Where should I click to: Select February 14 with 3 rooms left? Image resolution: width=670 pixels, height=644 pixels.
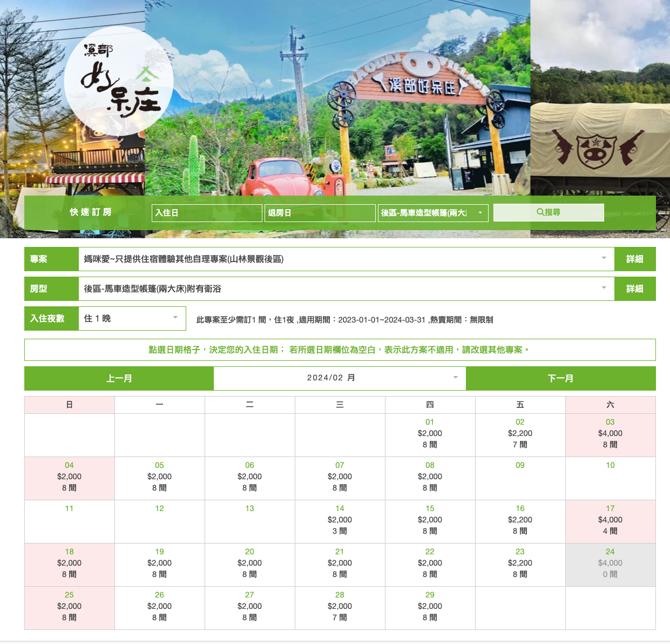340,520
